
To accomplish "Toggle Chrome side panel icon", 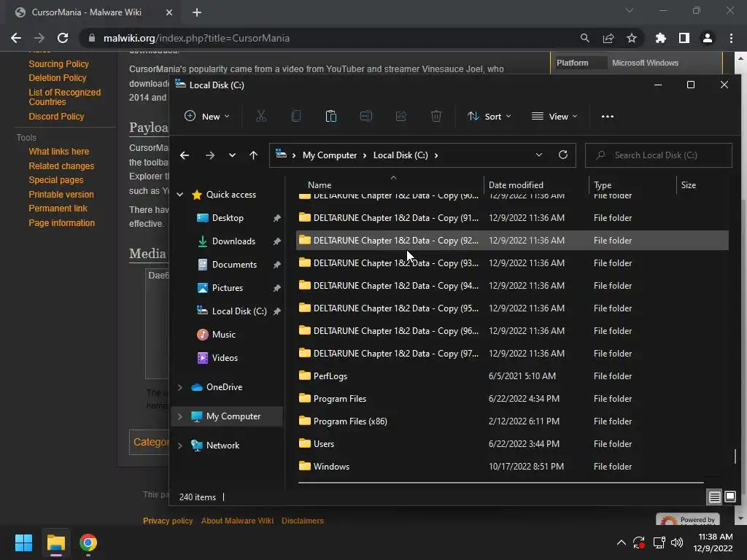I will [x=684, y=38].
